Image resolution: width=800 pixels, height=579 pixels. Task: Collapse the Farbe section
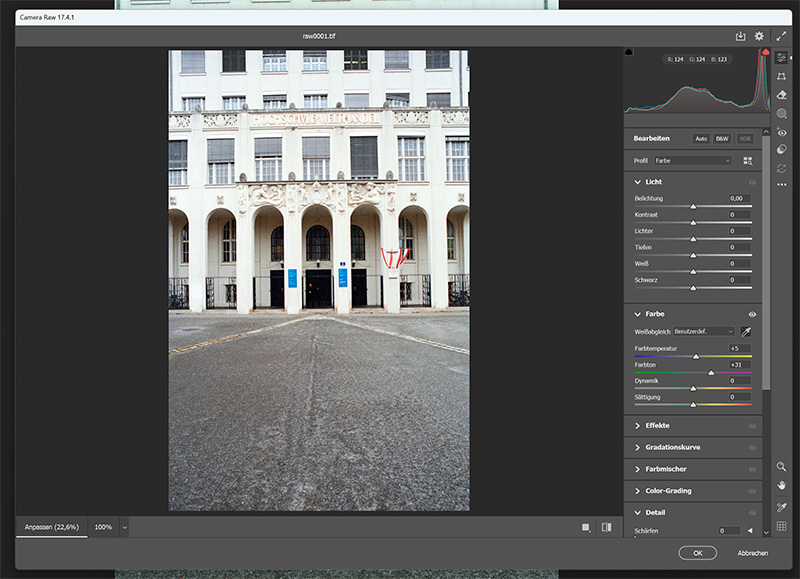[637, 314]
